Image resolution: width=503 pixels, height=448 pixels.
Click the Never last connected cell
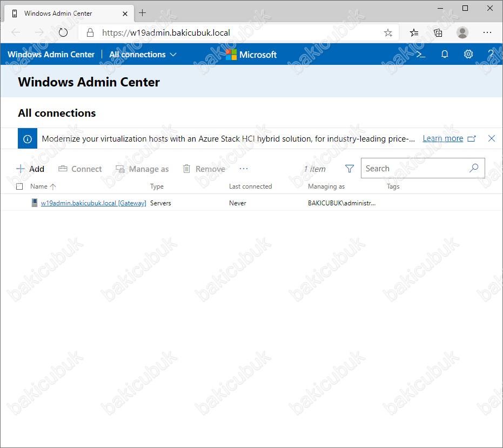(237, 203)
